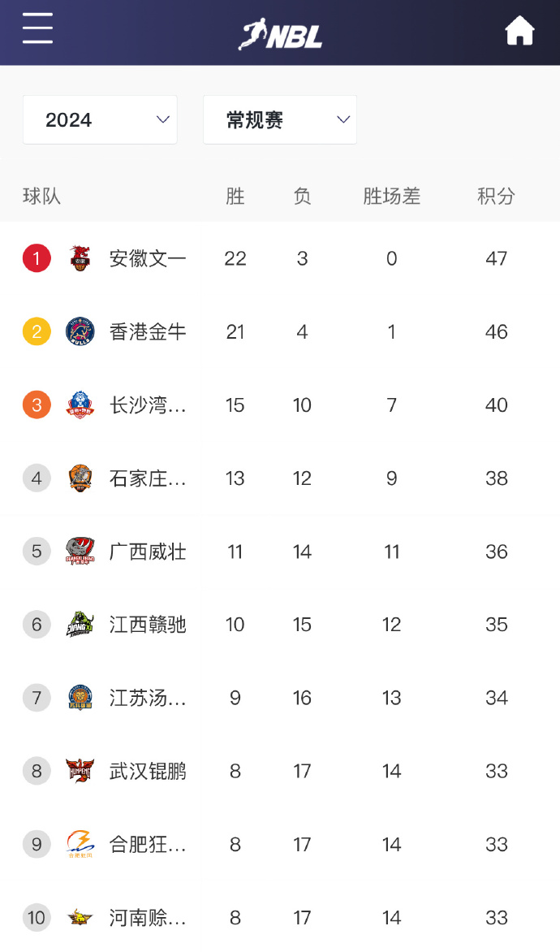Tap the 安徽文一 team logo
560x952 pixels.
80,258
